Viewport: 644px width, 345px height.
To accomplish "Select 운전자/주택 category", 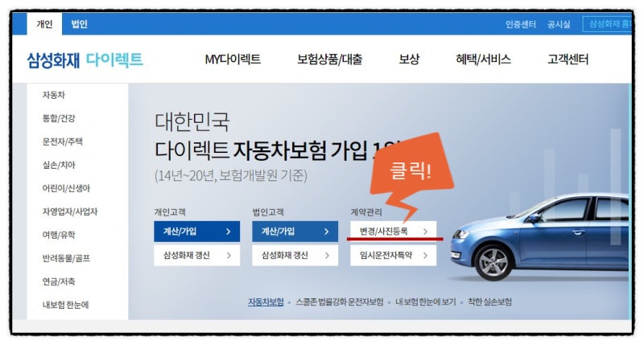I will click(63, 142).
